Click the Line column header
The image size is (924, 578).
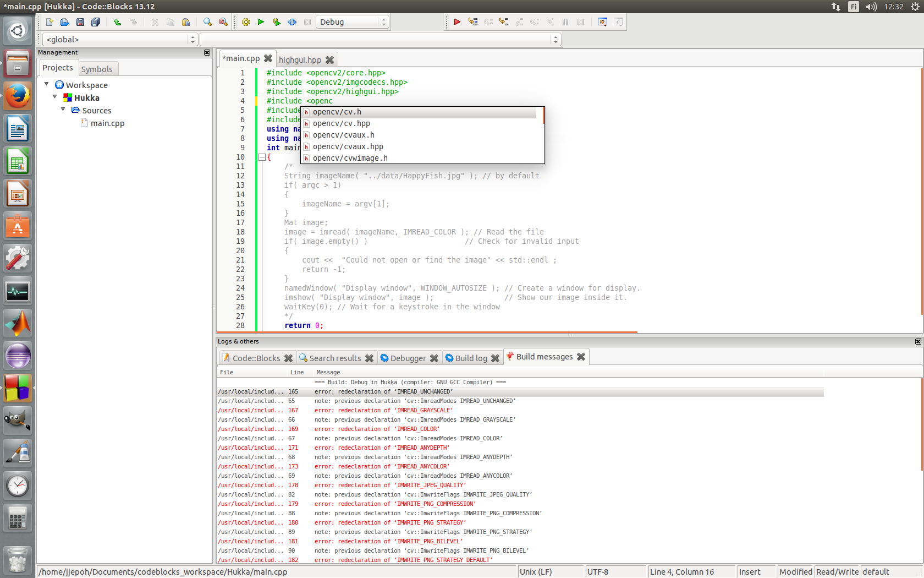click(300, 373)
